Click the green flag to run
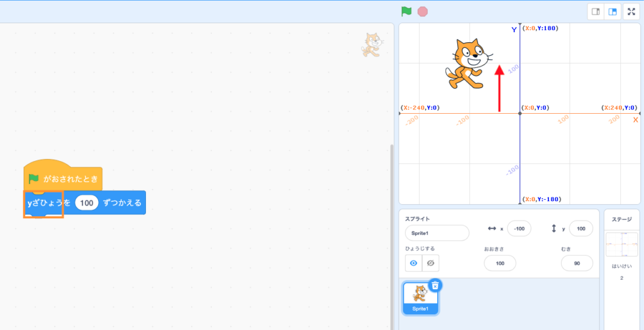Screen dimensions: 644x330 click(x=406, y=11)
